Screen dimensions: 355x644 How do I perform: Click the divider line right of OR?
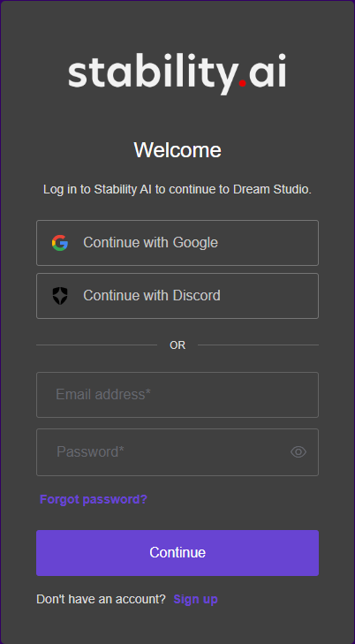point(258,345)
